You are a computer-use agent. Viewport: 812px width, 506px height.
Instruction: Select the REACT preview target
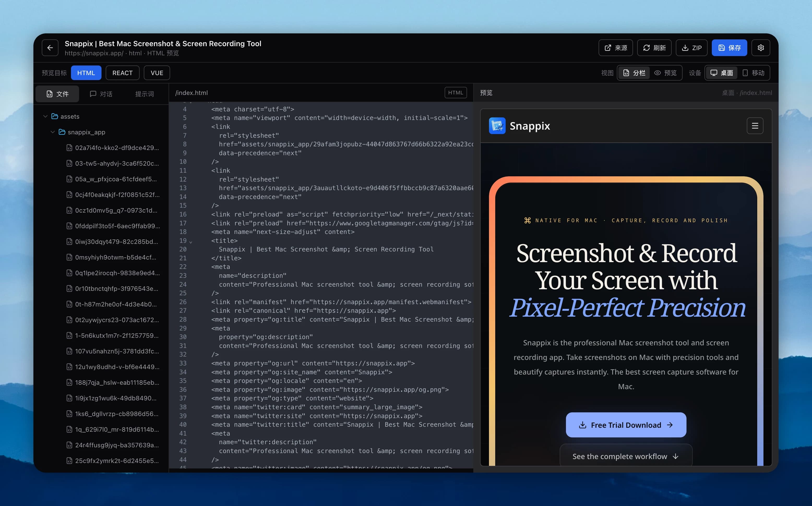[122, 73]
